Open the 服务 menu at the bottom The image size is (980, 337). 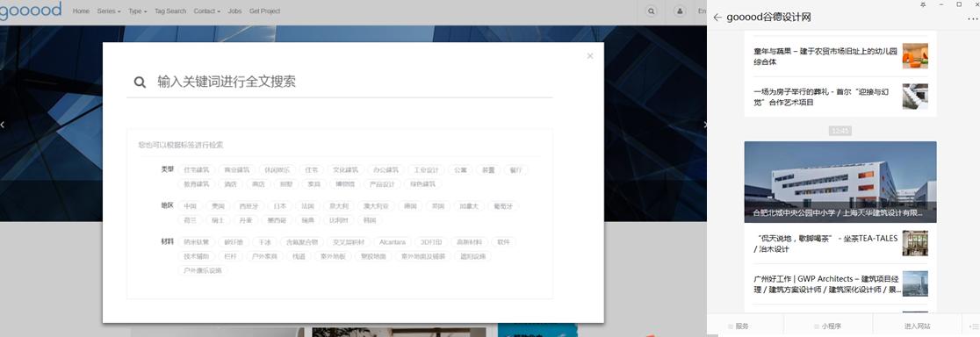(x=739, y=326)
